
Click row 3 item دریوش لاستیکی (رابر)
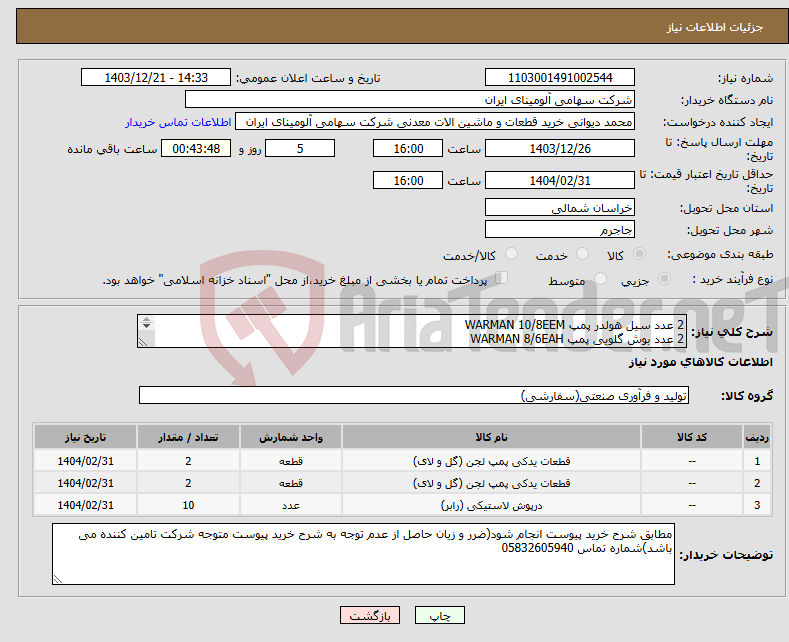[491, 505]
